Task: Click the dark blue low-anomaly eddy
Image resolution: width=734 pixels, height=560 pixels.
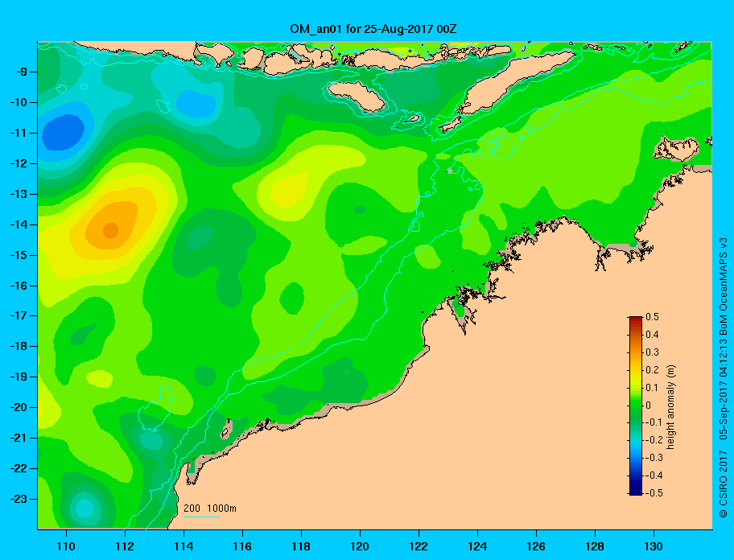Action: [64, 133]
